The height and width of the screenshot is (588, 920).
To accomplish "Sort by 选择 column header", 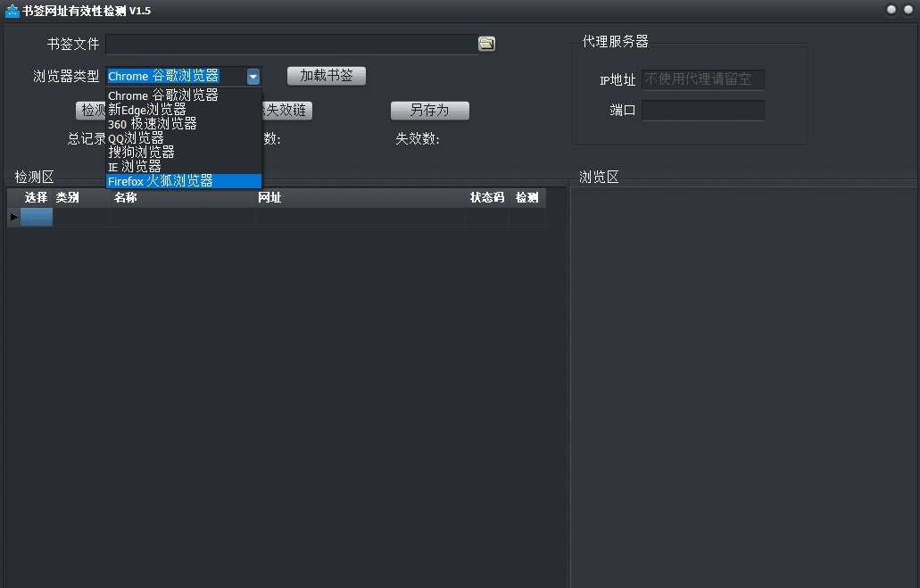I will click(37, 198).
